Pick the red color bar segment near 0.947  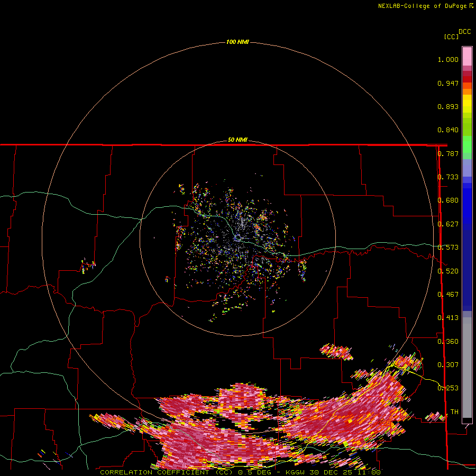point(467,79)
